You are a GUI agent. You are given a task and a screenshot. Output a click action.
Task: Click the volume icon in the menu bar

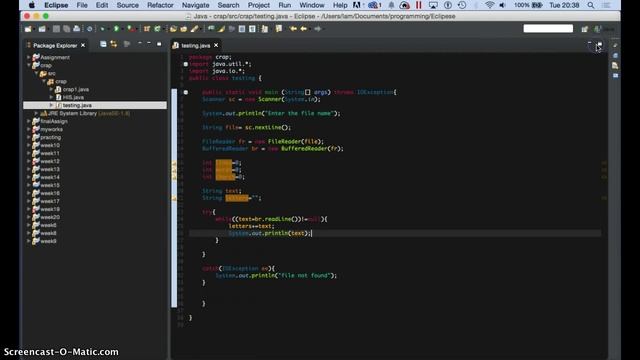point(502,5)
